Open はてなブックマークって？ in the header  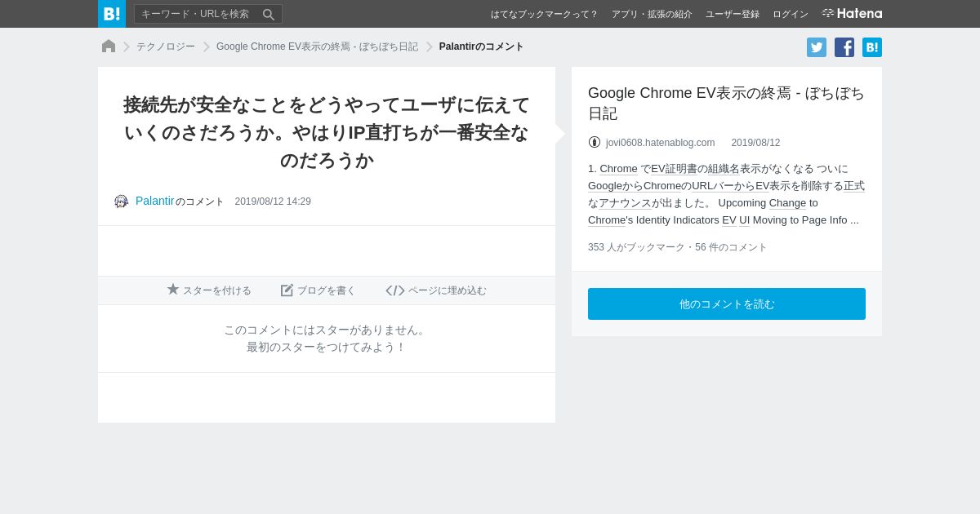(x=545, y=14)
